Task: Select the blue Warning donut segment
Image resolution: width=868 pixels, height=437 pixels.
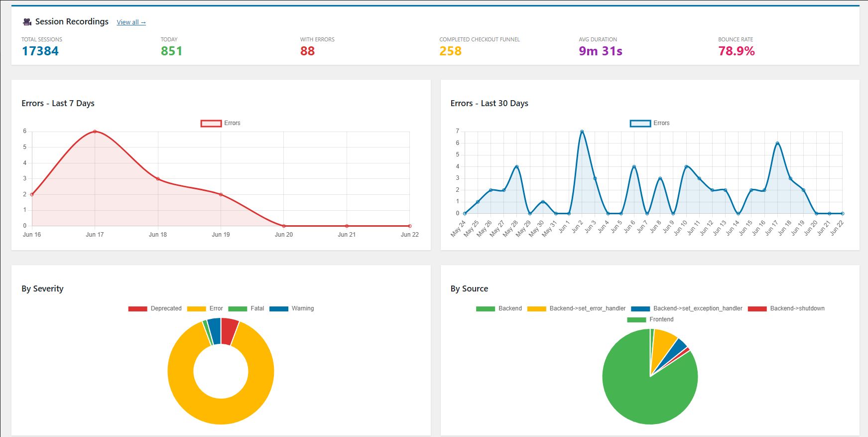Action: click(x=215, y=331)
